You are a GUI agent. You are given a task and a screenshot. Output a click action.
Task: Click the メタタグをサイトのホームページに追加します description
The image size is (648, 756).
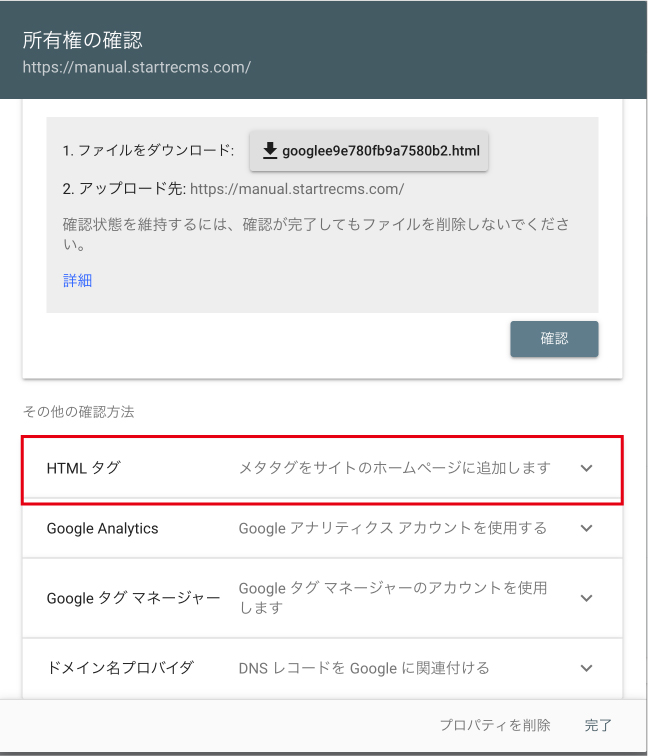(394, 468)
